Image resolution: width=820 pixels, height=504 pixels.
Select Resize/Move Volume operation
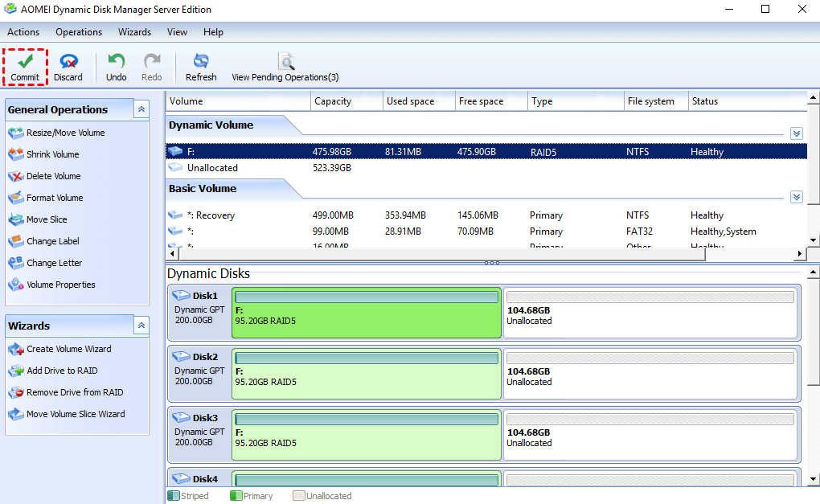65,133
